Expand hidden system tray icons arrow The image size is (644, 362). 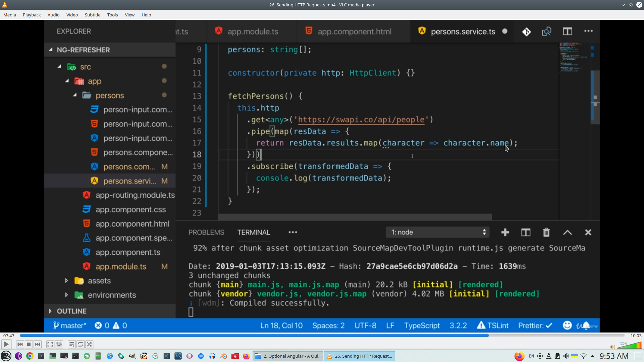pyautogui.click(x=592, y=356)
